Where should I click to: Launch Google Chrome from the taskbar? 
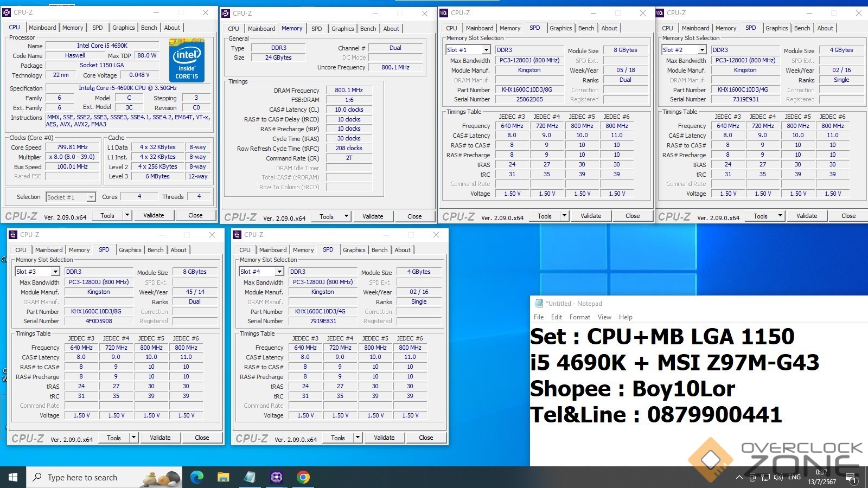tap(303, 477)
